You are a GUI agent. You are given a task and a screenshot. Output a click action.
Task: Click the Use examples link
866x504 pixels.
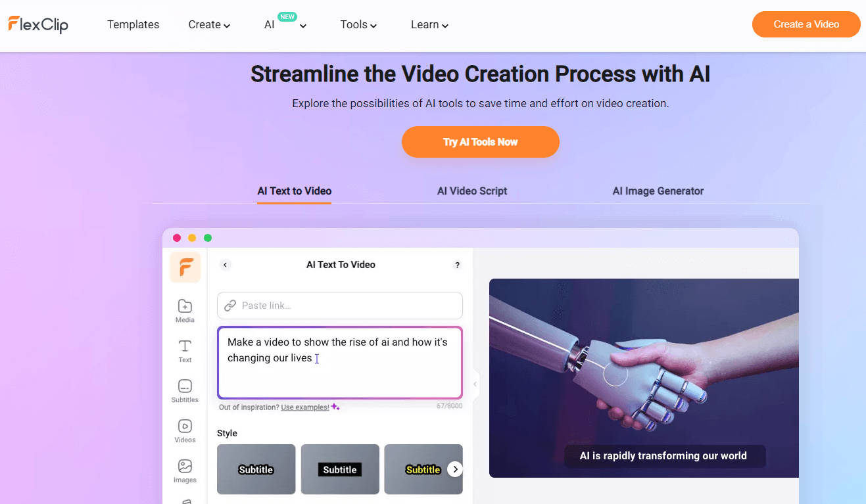pos(304,407)
